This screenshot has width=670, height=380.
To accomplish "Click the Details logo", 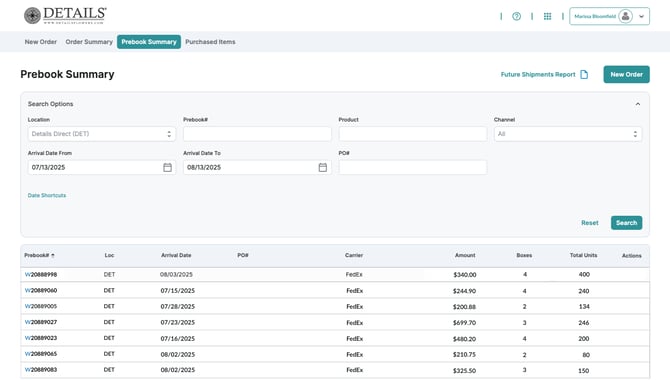I will [65, 15].
